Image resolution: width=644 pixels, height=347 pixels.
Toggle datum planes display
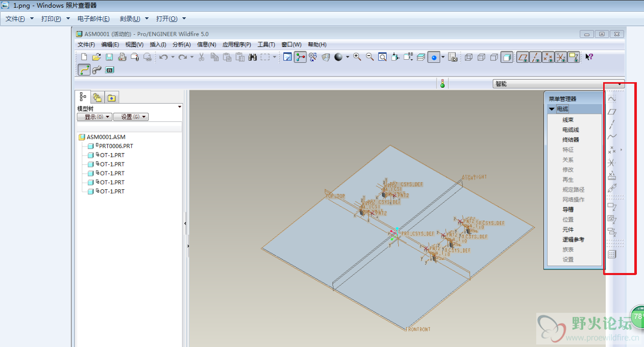click(x=523, y=57)
